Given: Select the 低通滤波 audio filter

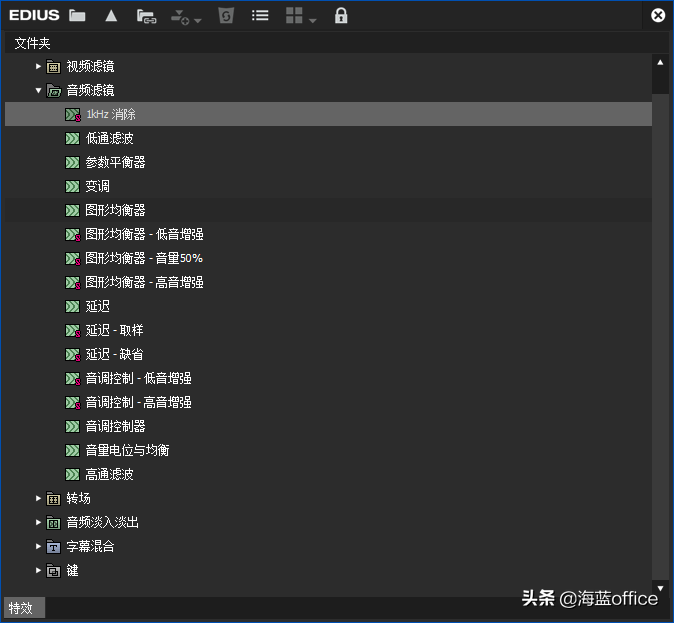Looking at the screenshot, I should [x=109, y=138].
